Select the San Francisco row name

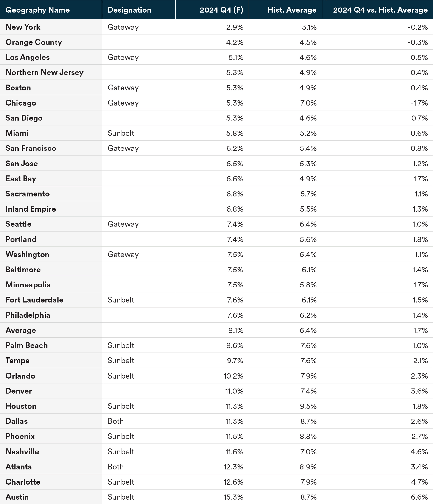[x=31, y=148]
